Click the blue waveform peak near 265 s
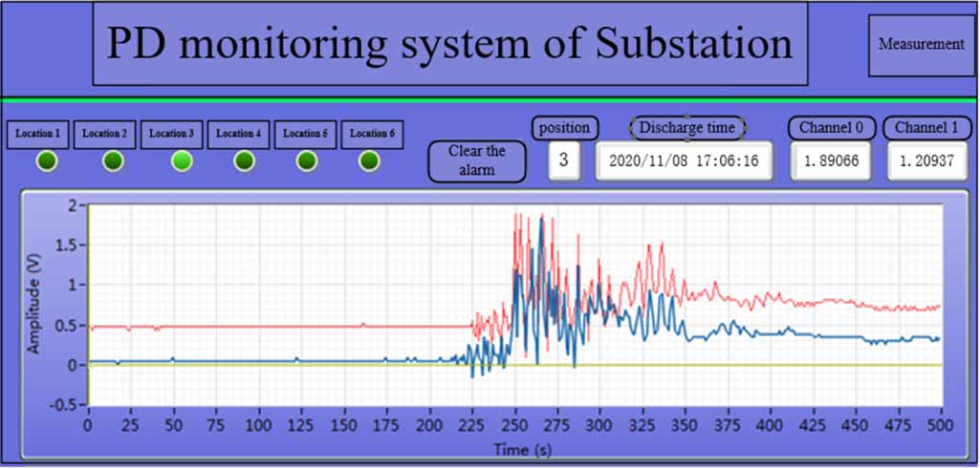Viewport: 980px width, 468px height. [x=541, y=220]
